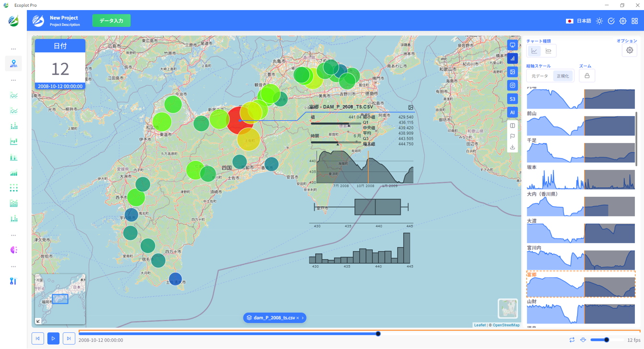Select the 大内（香川県） chart row
Image resolution: width=644 pixels, height=349 pixels.
pyautogui.click(x=581, y=204)
